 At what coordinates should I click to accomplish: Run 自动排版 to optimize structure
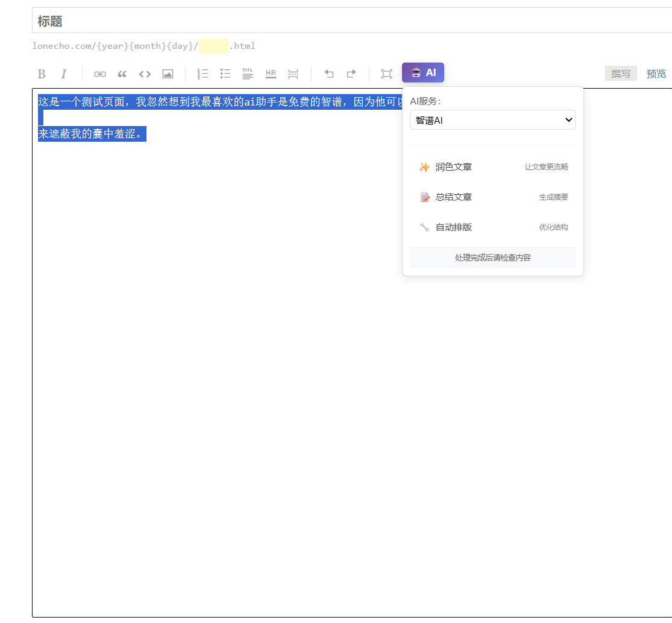[492, 227]
